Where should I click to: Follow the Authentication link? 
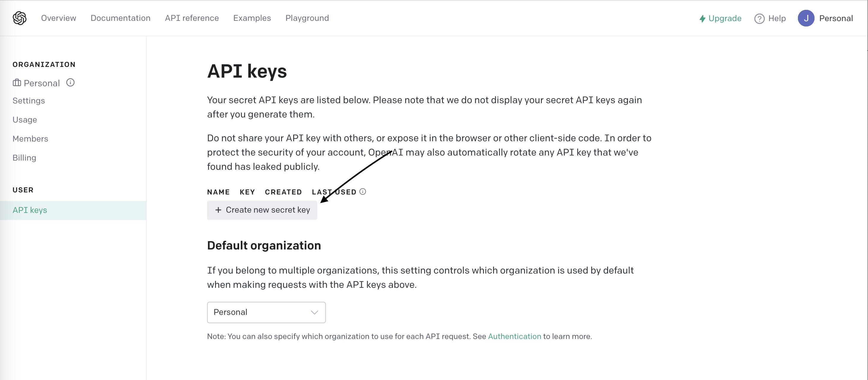[515, 336]
